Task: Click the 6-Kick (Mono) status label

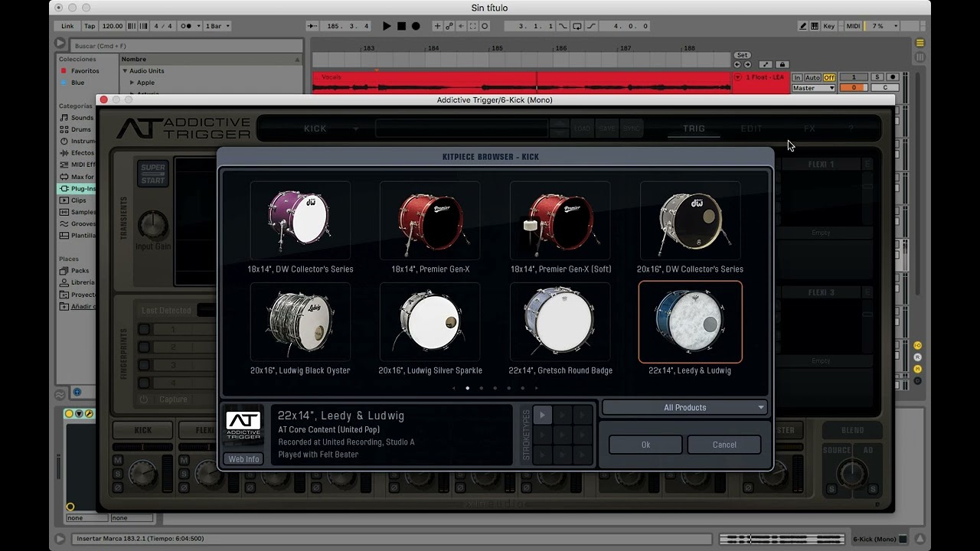Action: tap(874, 540)
